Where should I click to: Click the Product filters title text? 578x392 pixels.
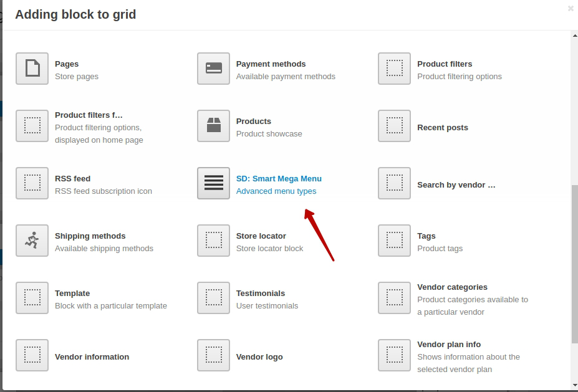(445, 64)
